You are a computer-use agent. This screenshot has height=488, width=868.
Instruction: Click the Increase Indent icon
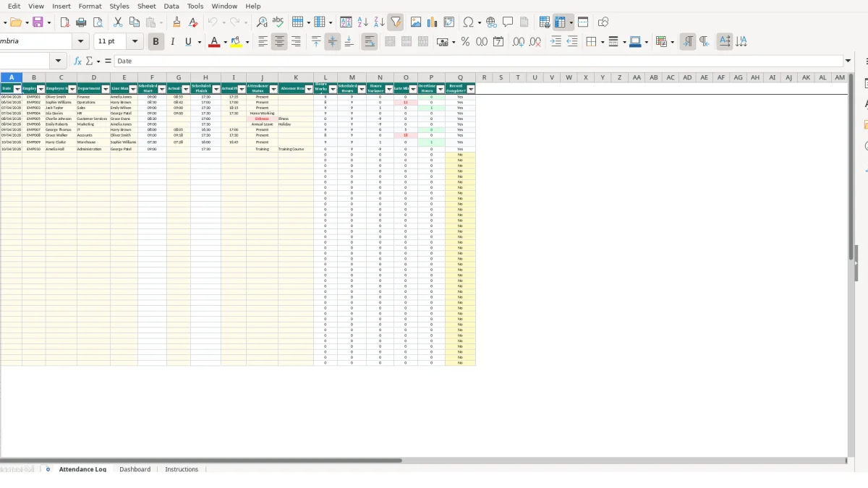pos(556,42)
